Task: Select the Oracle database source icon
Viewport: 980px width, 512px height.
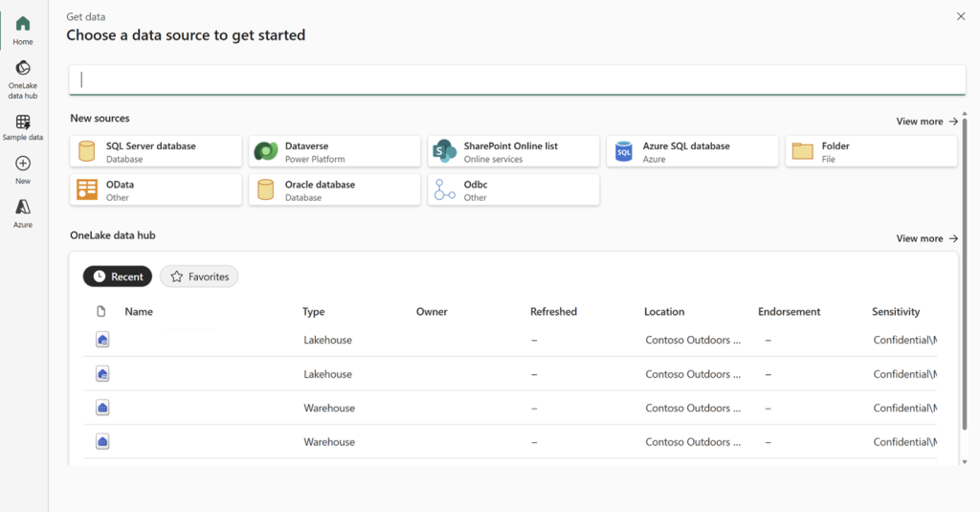Action: click(x=266, y=189)
